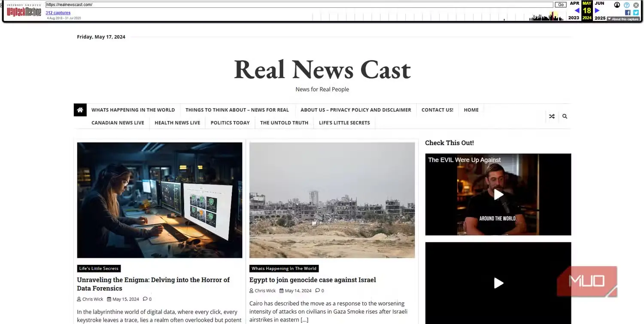Viewport: 644px width, 324px height.
Task: Open About Us – Privacy Policy menu item
Action: click(x=356, y=110)
